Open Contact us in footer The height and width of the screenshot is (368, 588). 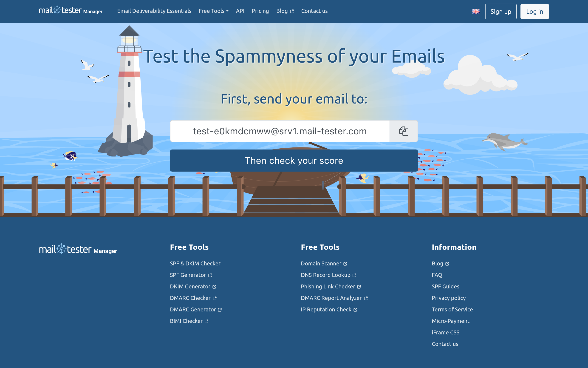(x=445, y=344)
